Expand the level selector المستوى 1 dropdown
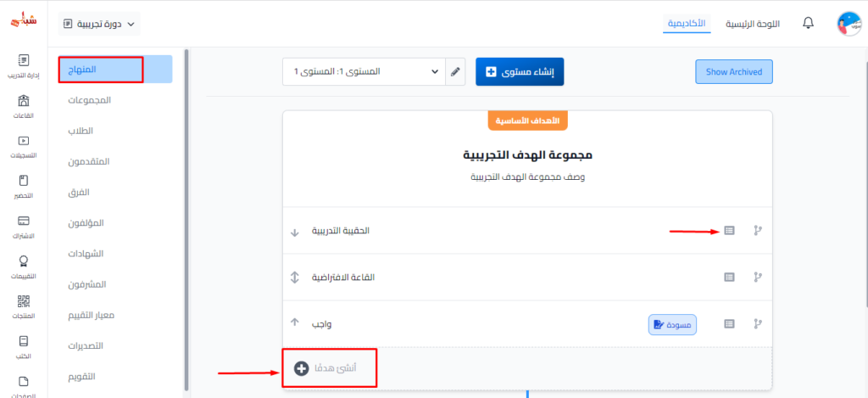 pos(364,72)
